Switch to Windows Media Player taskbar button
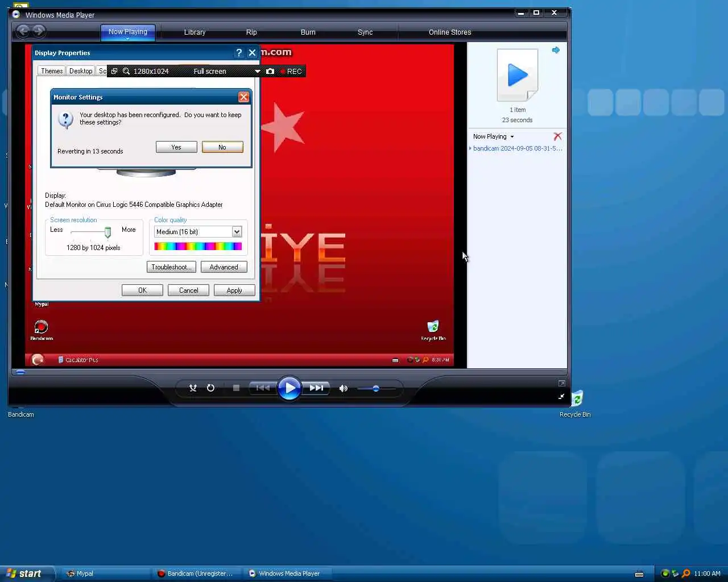The image size is (728, 582). pos(288,573)
